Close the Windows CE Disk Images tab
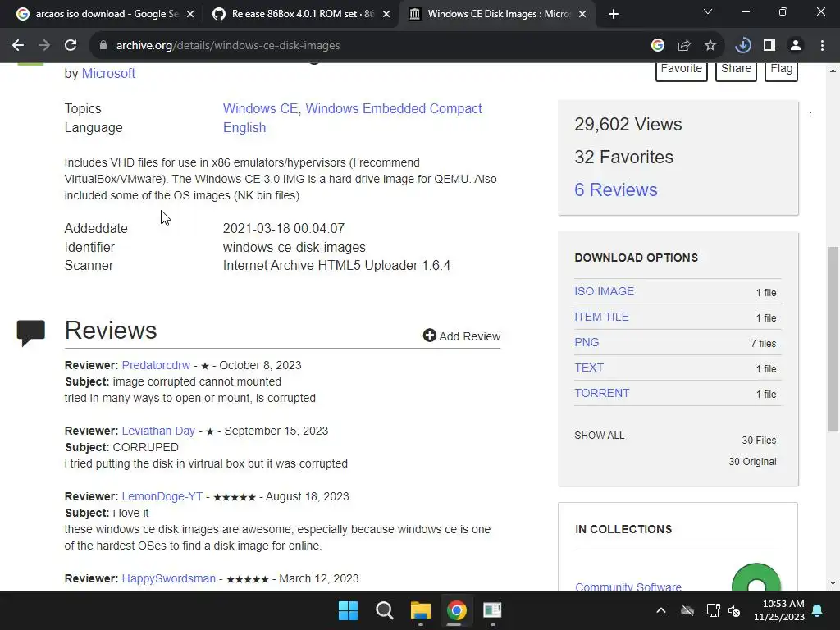Viewport: 840px width, 630px height. click(x=583, y=14)
